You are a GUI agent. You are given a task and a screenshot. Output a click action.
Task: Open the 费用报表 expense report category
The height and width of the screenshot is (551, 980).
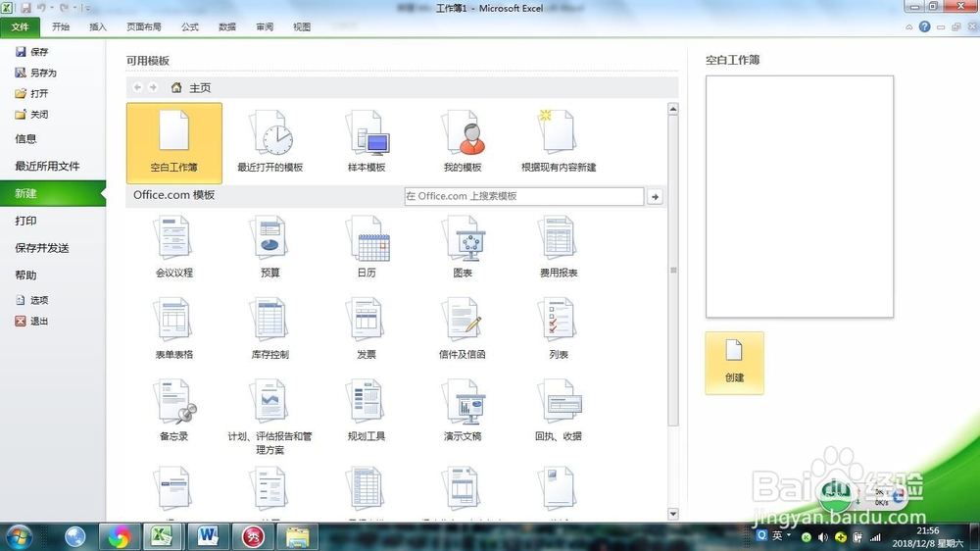click(559, 246)
